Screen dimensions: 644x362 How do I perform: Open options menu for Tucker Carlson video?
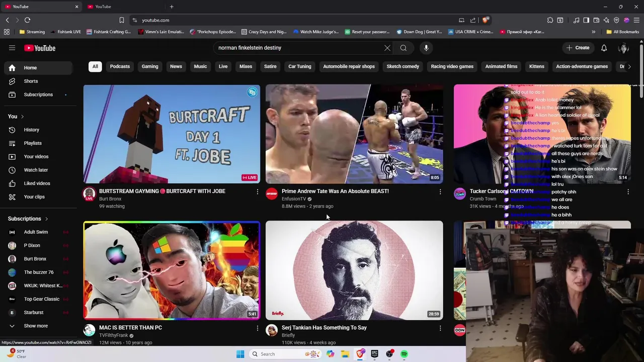click(628, 192)
